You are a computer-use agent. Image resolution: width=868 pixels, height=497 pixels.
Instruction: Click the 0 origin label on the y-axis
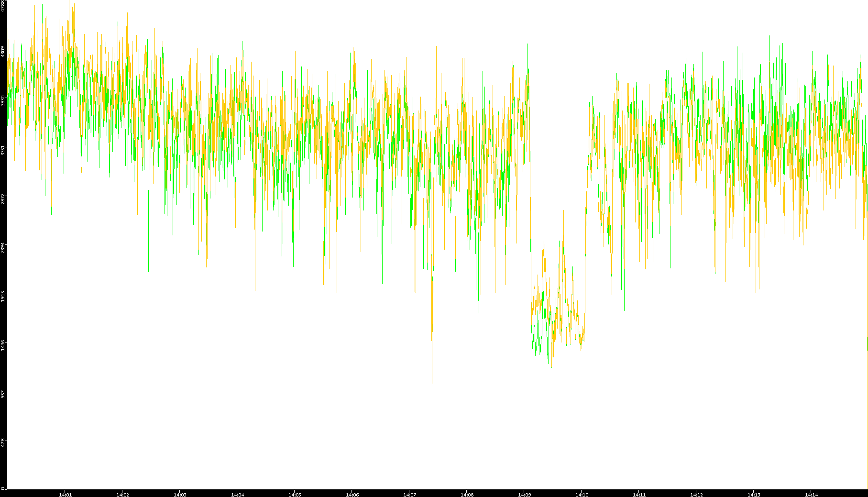click(x=3, y=488)
